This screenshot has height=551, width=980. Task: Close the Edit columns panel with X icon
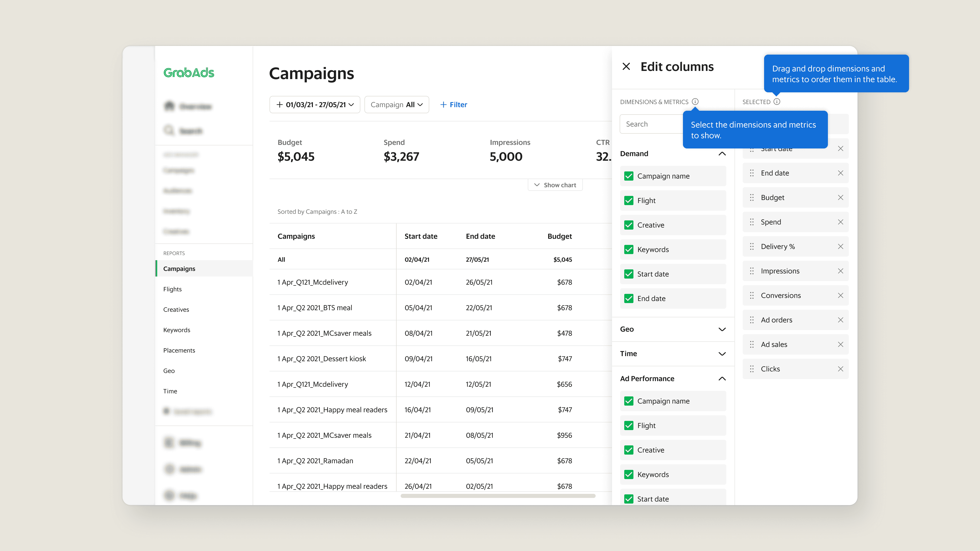pyautogui.click(x=626, y=67)
